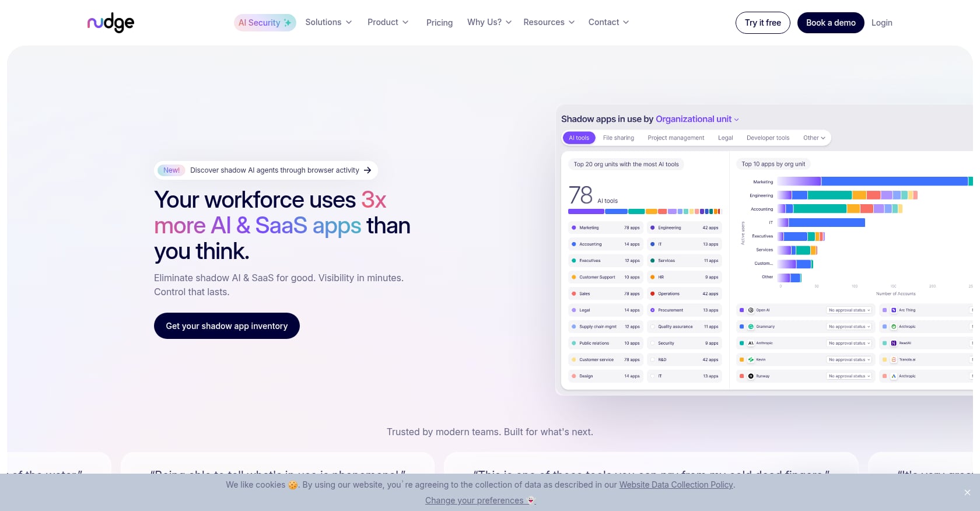This screenshot has width=980, height=511.
Task: Open the Login link
Action: (x=882, y=23)
